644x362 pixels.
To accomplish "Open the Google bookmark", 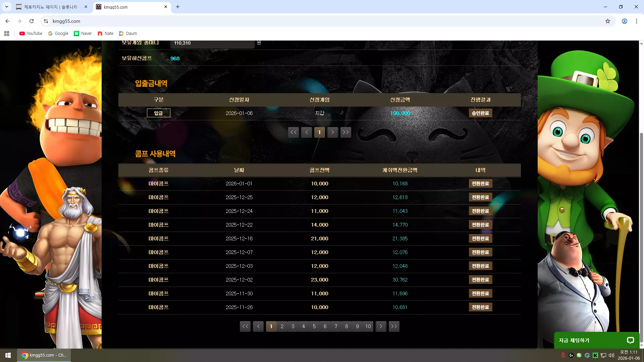I will point(58,34).
